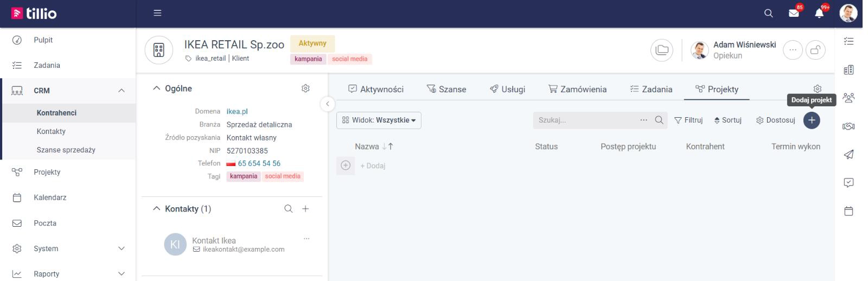The image size is (868, 281).
Task: Click the tillio logo
Action: click(34, 13)
